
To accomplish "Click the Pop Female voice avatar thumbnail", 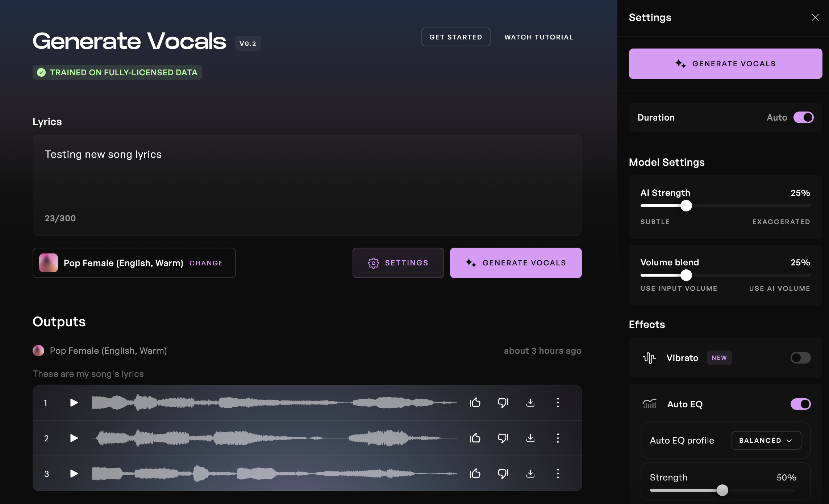I will click(x=49, y=263).
